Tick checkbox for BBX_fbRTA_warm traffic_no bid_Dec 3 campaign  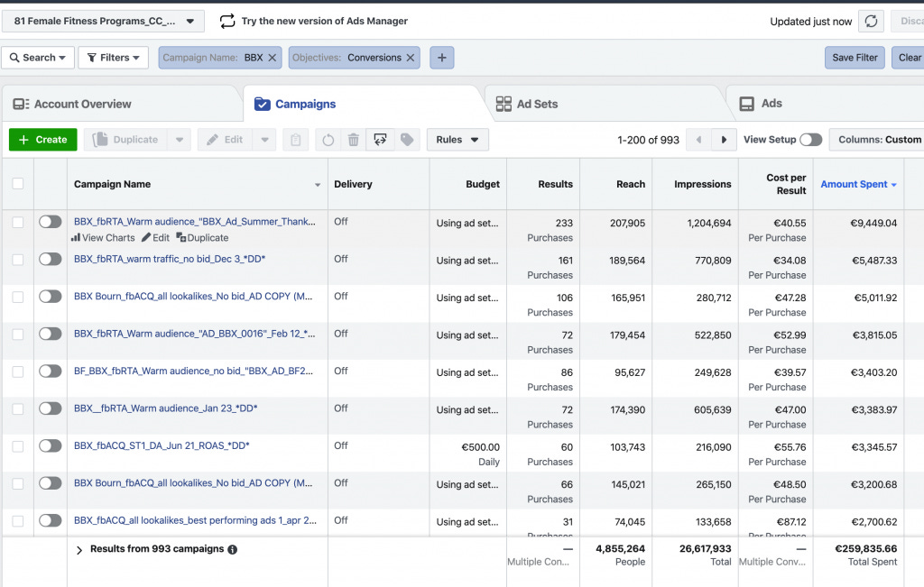point(18,260)
